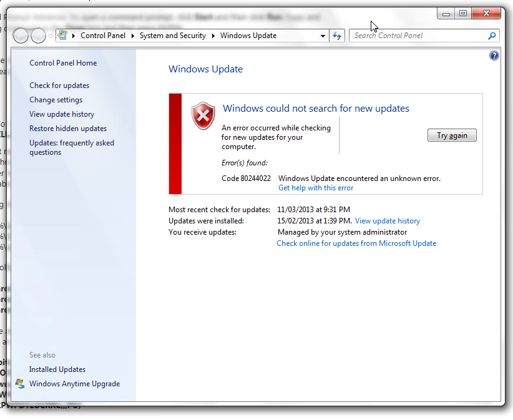Screen dimensions: 513x420
Task: Click Check for updates in sidebar
Action: pyautogui.click(x=59, y=85)
